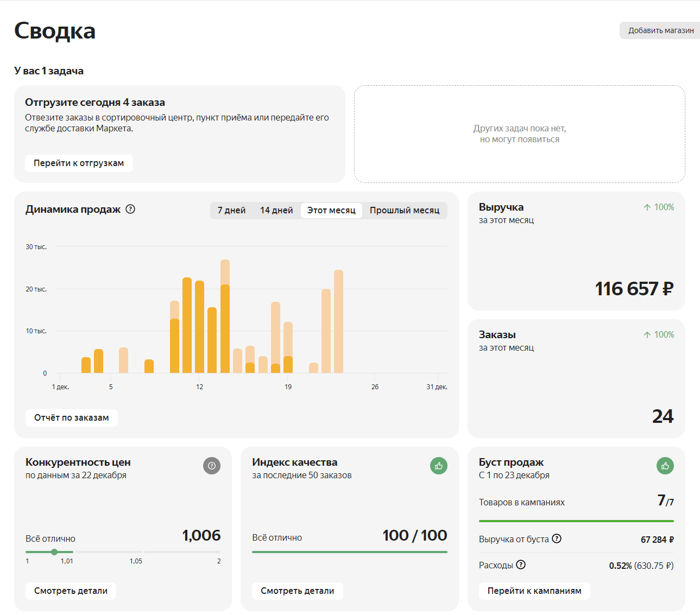Image resolution: width=700 pixels, height=615 pixels.
Task: Click thumbs-up badge on Индекс качества card
Action: click(x=439, y=466)
